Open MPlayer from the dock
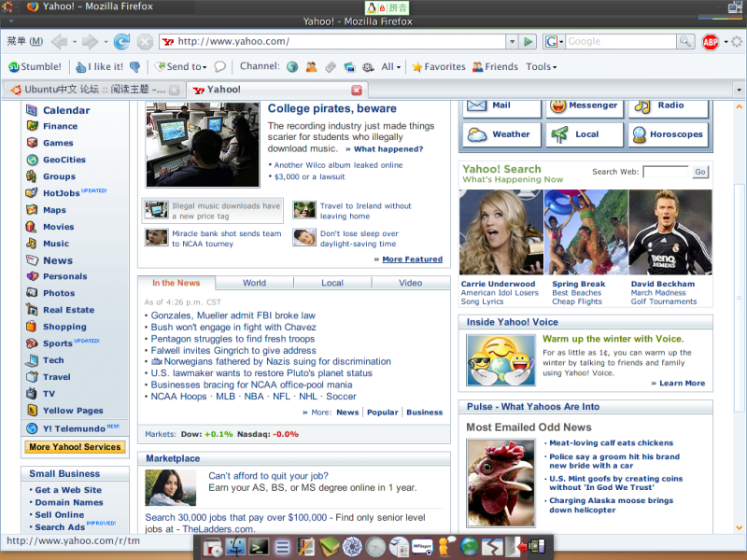This screenshot has height=560, width=747. click(x=422, y=547)
